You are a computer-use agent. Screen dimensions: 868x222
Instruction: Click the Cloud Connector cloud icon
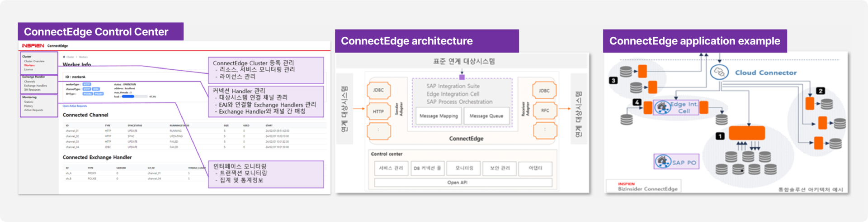click(719, 72)
